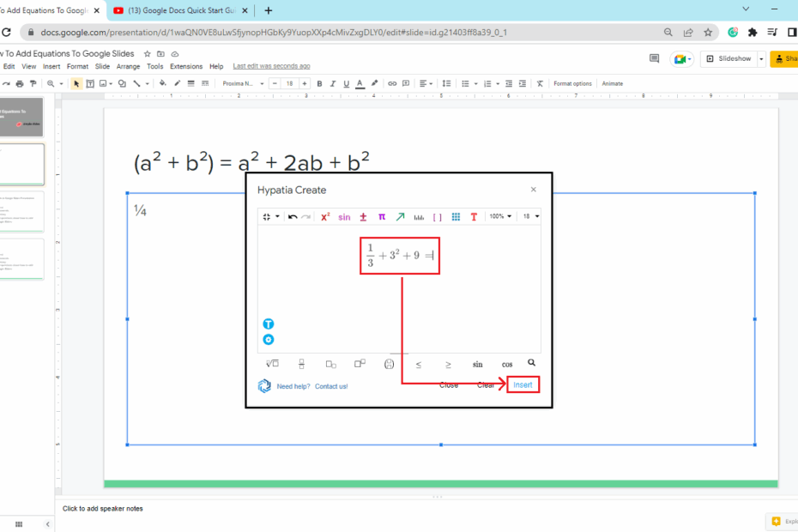This screenshot has width=798, height=532.
Task: Open dropdown arrow next to the collapse icon
Action: (277, 217)
